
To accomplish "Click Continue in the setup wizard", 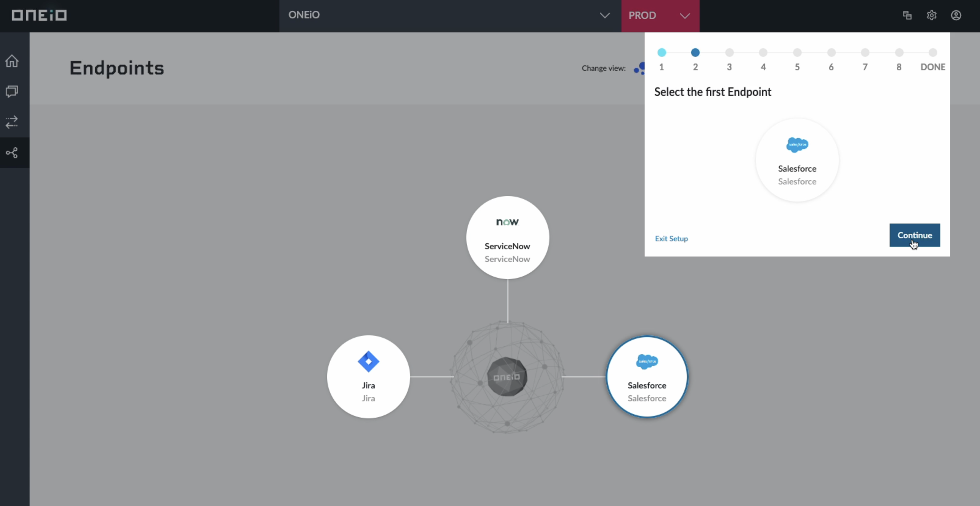I will click(915, 235).
